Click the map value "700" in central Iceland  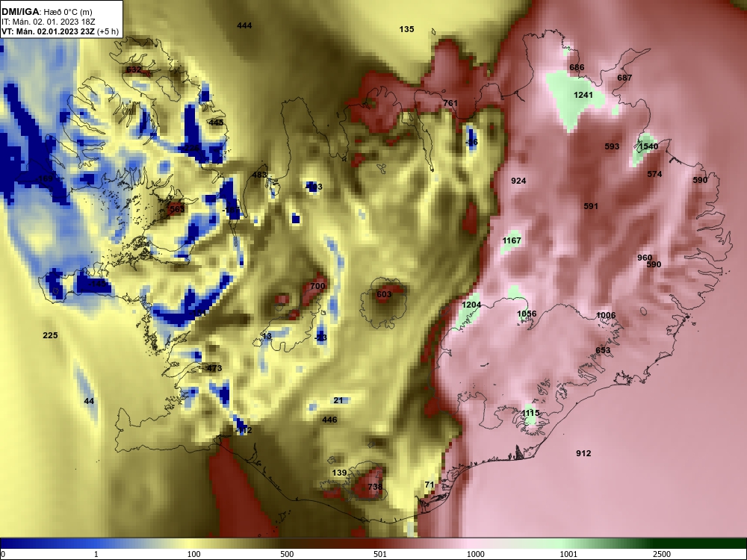pyautogui.click(x=317, y=287)
